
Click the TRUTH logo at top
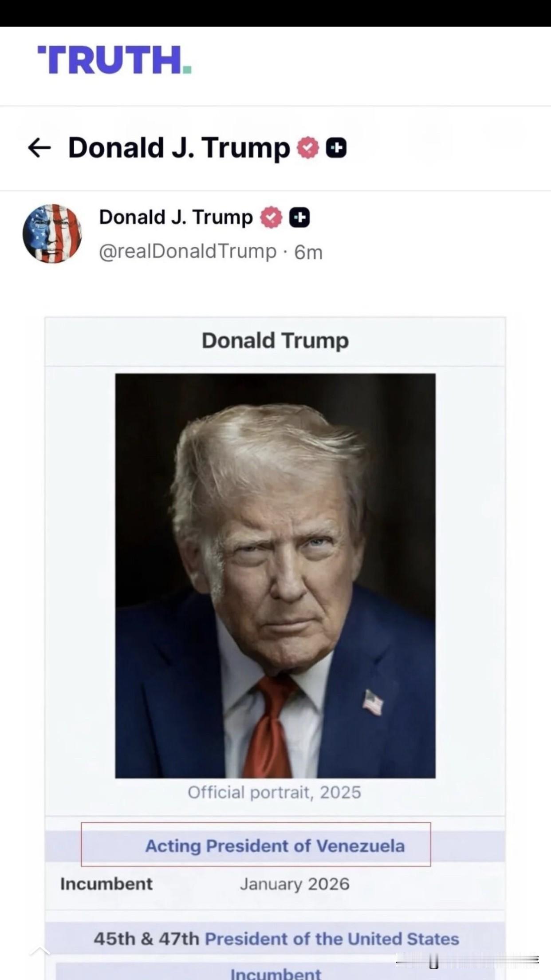click(x=114, y=60)
